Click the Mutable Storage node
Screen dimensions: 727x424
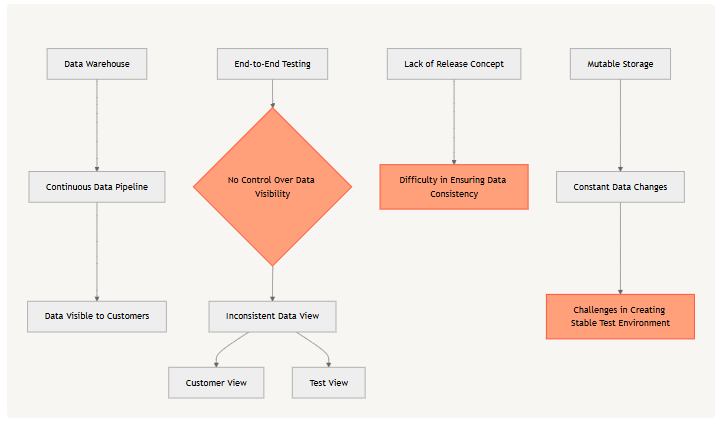pos(620,64)
